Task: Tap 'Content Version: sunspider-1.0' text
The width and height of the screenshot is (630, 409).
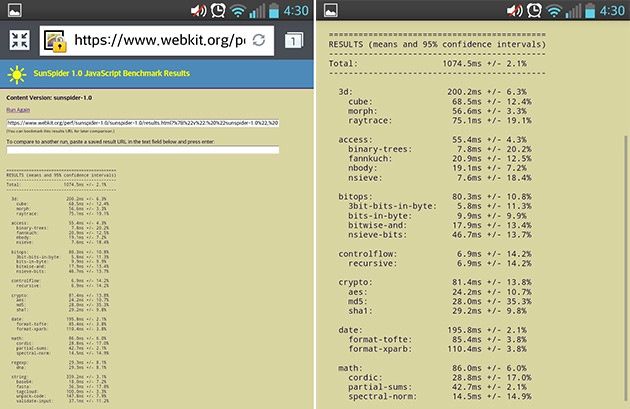Action: click(x=49, y=98)
